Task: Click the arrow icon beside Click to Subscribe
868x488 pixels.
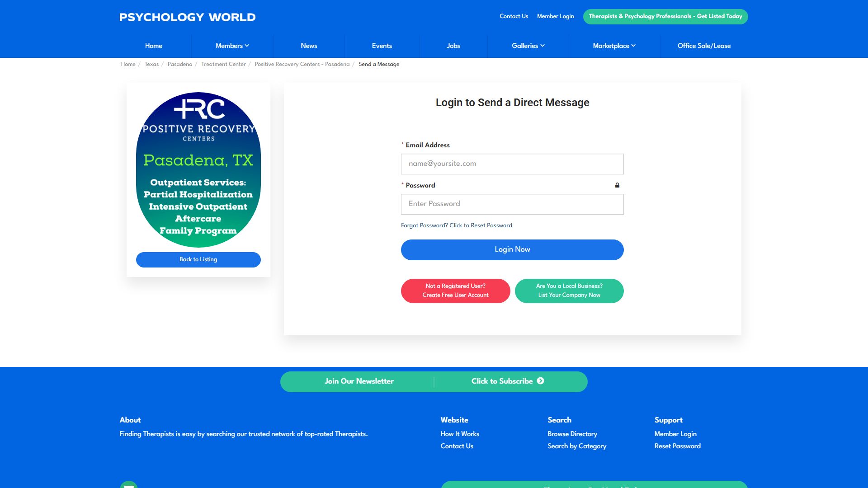Action: (x=540, y=381)
